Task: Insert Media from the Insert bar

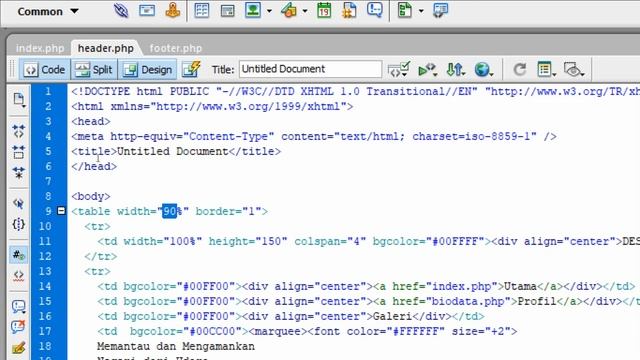Action: [x=289, y=10]
